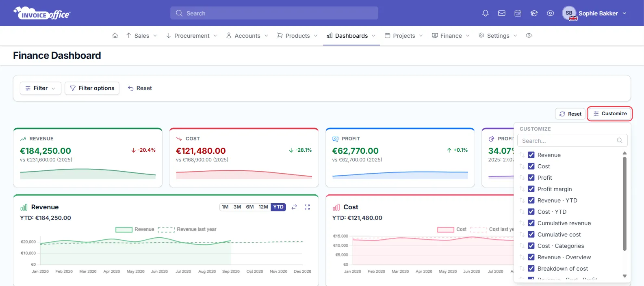
Task: Open Sophie Bakker user menu chevron
Action: tap(624, 13)
